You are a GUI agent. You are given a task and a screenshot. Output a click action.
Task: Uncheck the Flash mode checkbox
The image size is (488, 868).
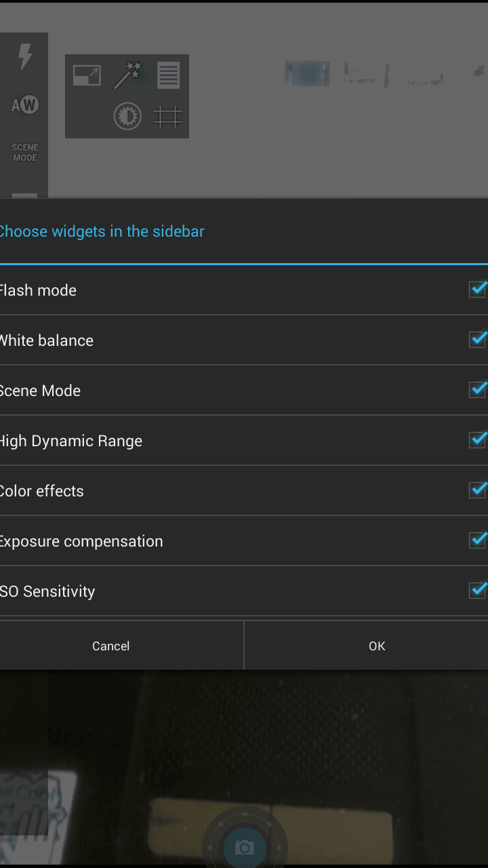tap(478, 290)
